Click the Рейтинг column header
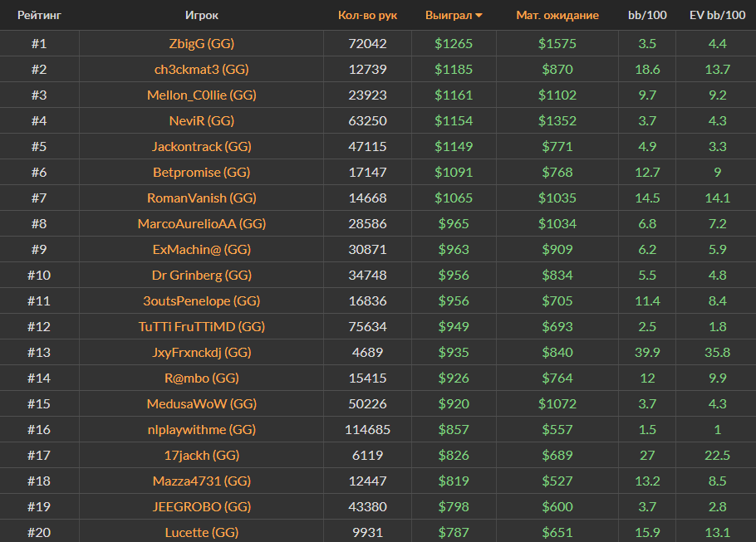The image size is (756, 542). click(x=39, y=16)
